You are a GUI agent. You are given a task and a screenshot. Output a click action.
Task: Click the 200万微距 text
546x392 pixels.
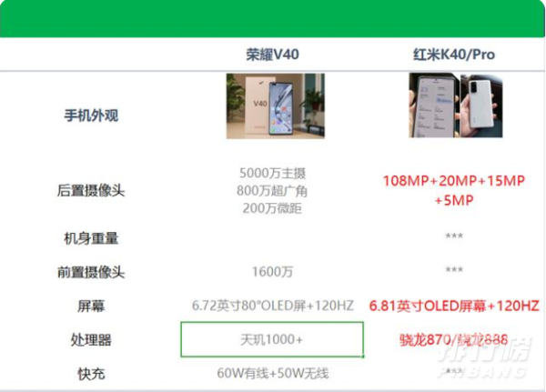(x=272, y=208)
